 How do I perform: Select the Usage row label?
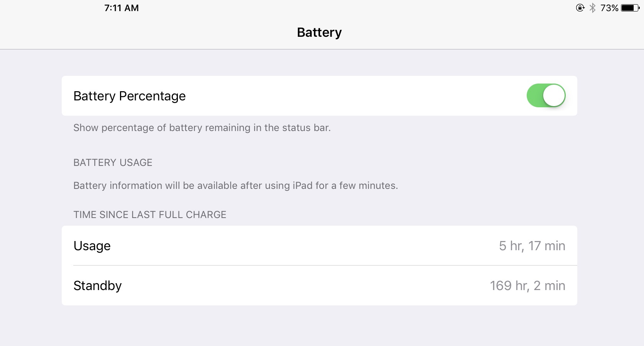[x=92, y=246]
